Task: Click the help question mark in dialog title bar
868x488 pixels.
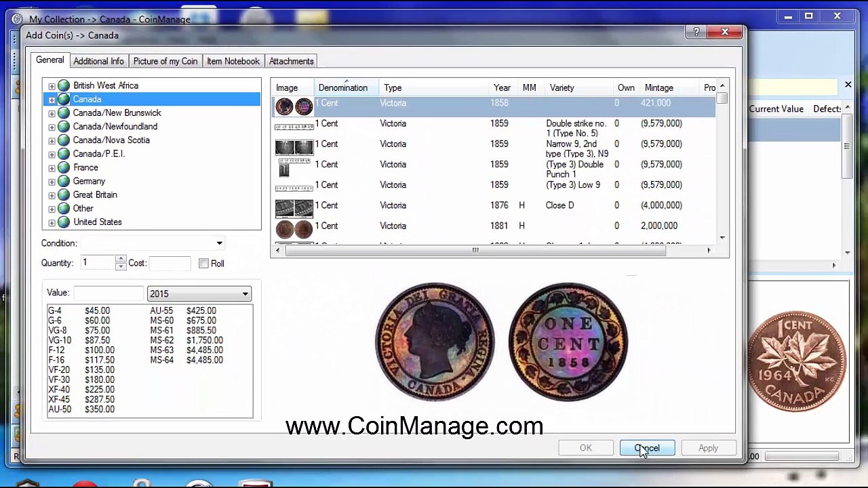Action: [x=696, y=32]
